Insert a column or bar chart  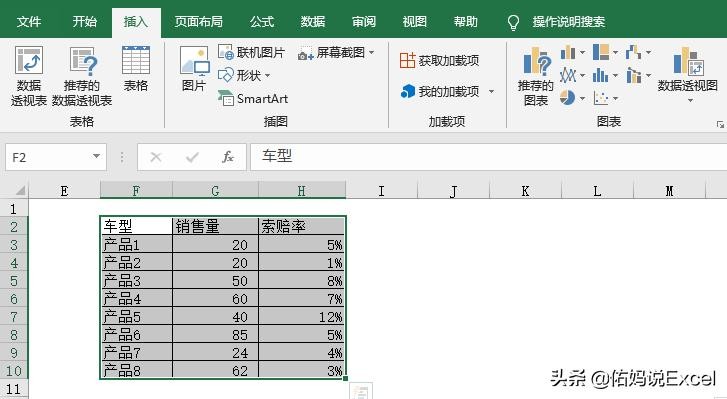point(568,52)
